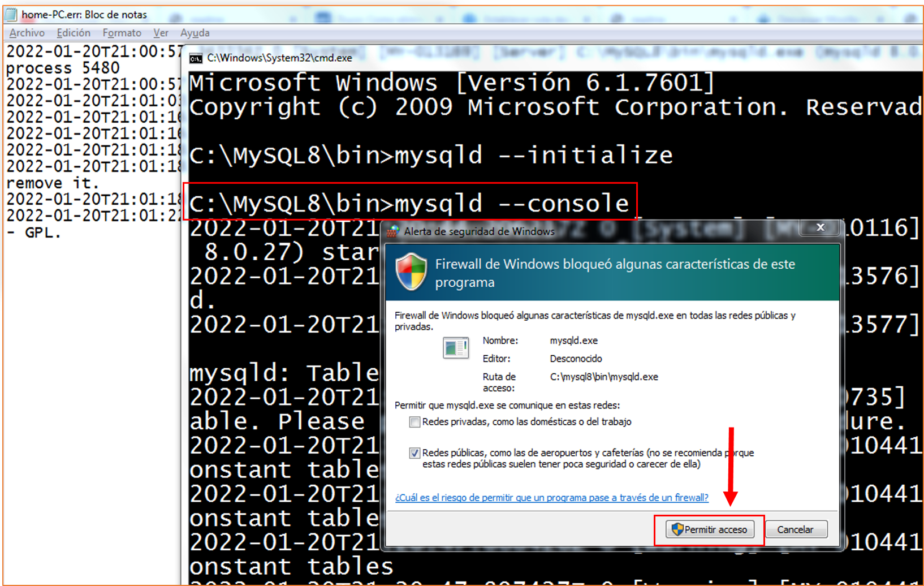Click the mysqld --console command line

coord(409,203)
